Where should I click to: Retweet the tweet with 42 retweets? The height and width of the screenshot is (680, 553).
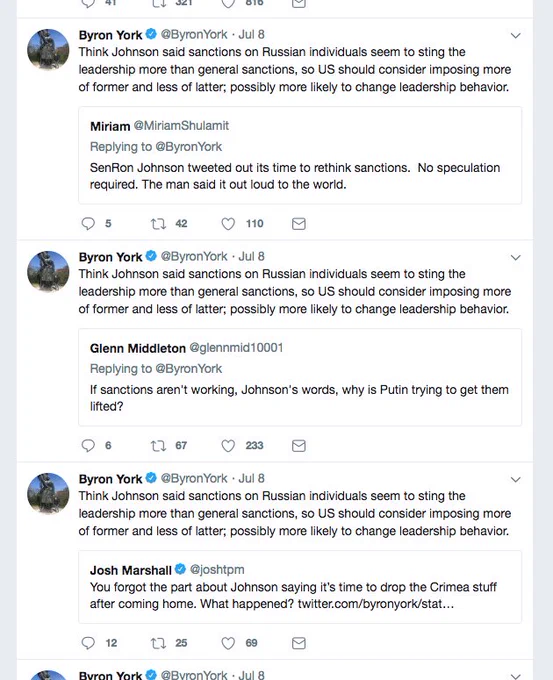[x=158, y=224]
